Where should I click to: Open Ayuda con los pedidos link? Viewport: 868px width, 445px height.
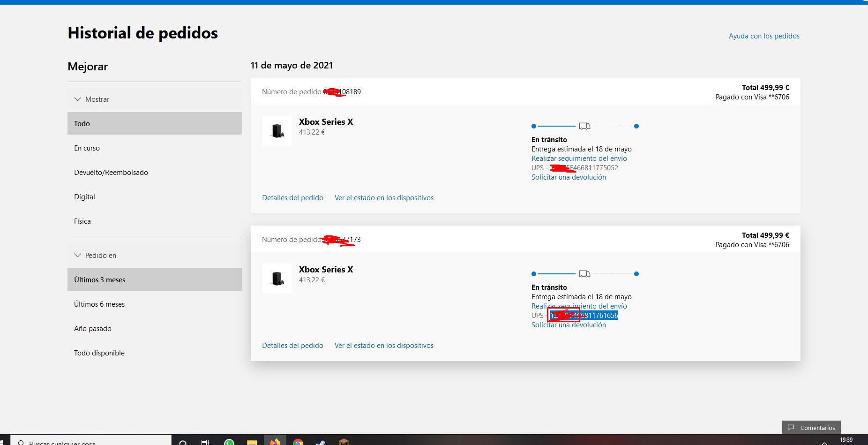(764, 36)
